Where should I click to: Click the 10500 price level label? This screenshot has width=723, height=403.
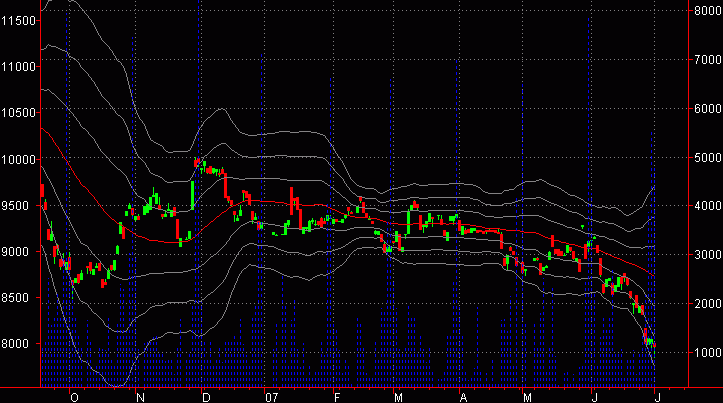[18, 113]
